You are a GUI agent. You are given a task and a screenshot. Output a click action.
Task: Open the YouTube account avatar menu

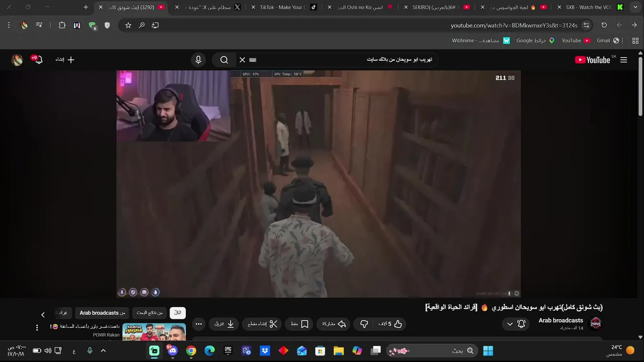[17, 60]
